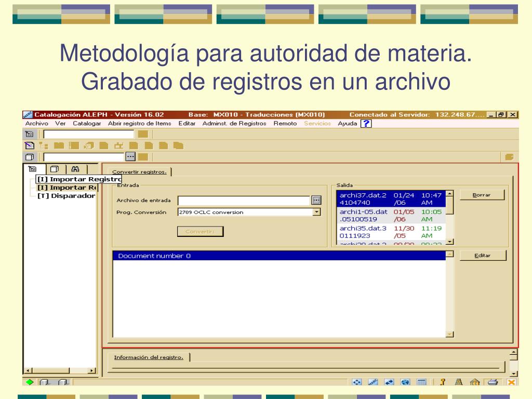The width and height of the screenshot is (532, 399).
Task: Click the printer icon in the status bar
Action: [x=493, y=382]
